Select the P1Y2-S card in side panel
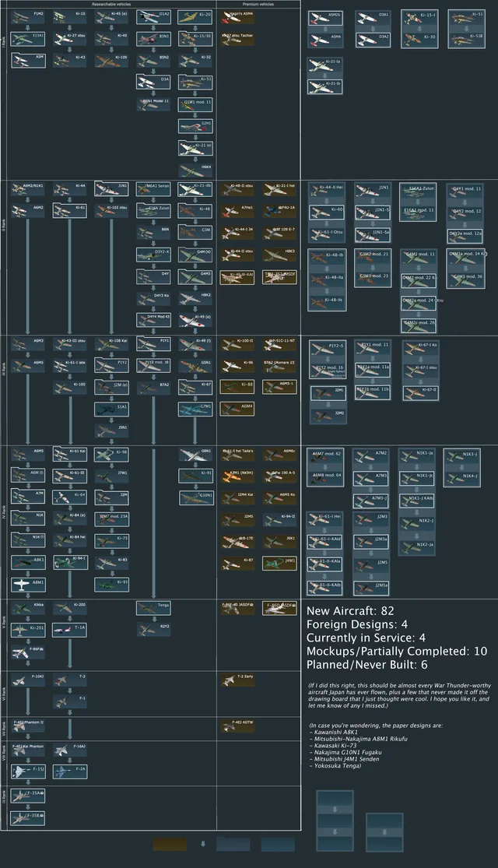This screenshot has width=498, height=868. (x=328, y=349)
